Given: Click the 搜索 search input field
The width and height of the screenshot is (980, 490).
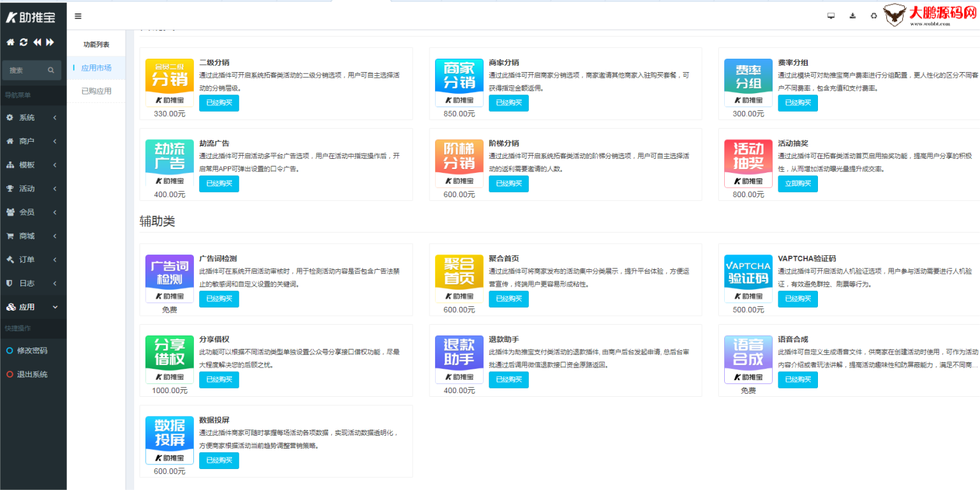Looking at the screenshot, I should (x=29, y=70).
